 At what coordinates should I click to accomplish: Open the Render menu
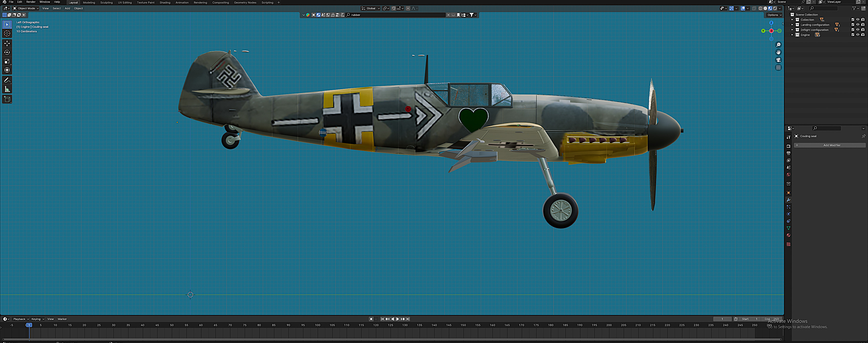click(31, 2)
